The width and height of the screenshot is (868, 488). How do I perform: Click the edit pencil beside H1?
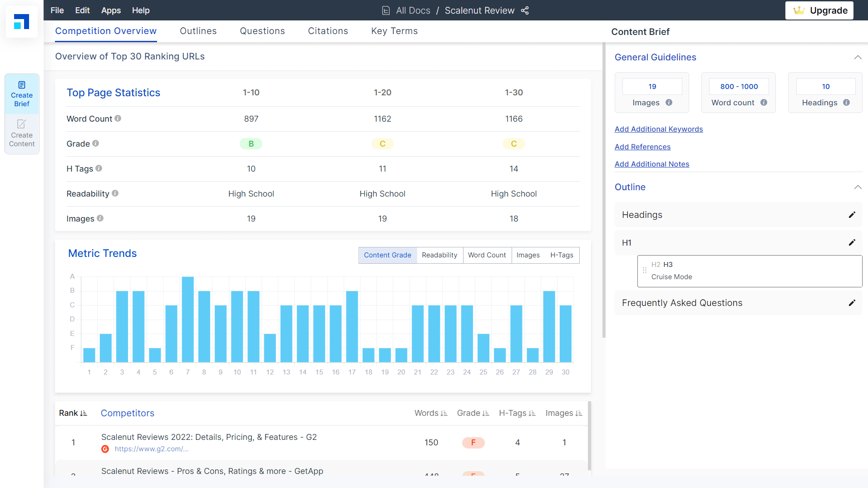point(852,243)
